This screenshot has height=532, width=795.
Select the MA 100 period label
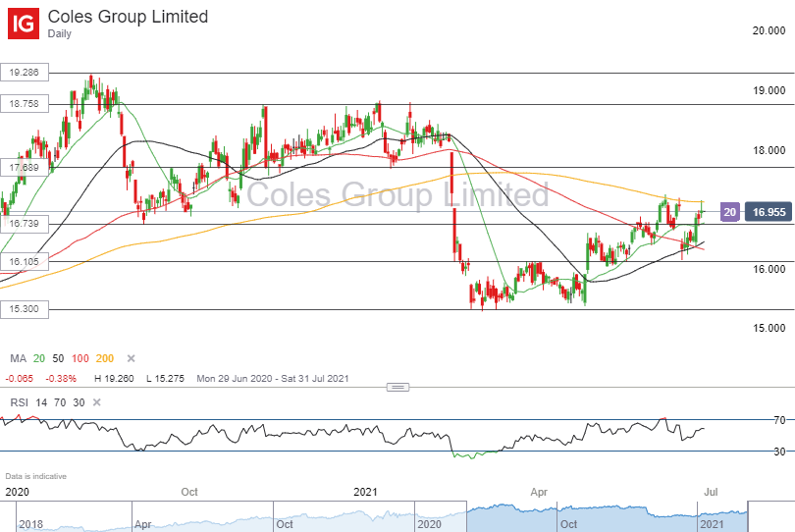pyautogui.click(x=80, y=358)
